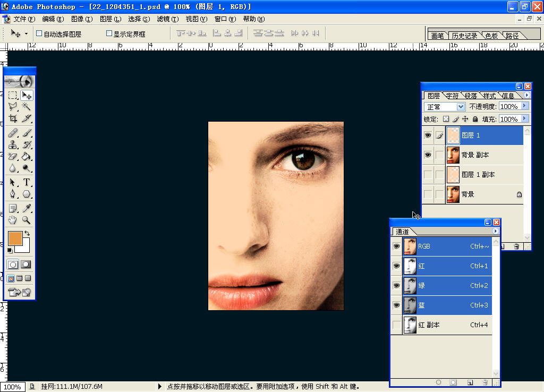Open the Move tool preset picker arrow

click(26, 33)
